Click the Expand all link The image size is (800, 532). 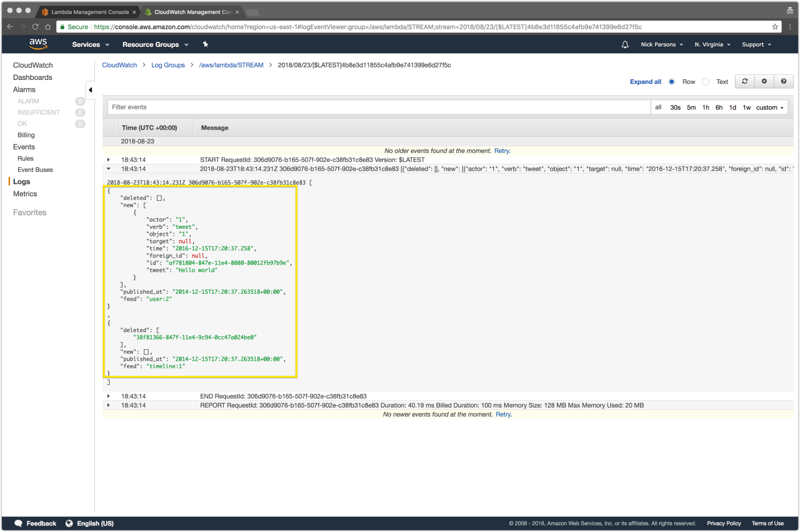click(645, 82)
